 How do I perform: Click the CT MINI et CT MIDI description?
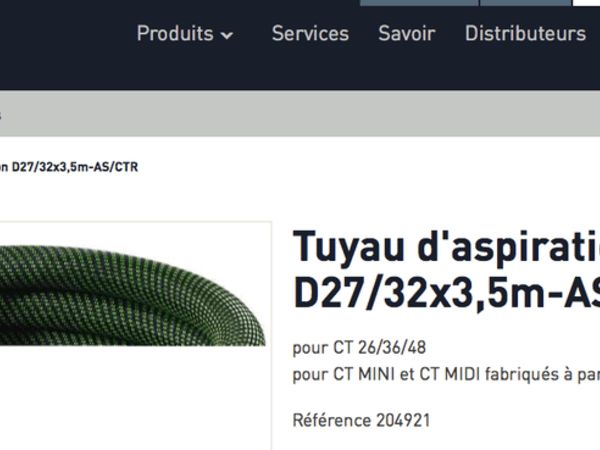coord(445,375)
